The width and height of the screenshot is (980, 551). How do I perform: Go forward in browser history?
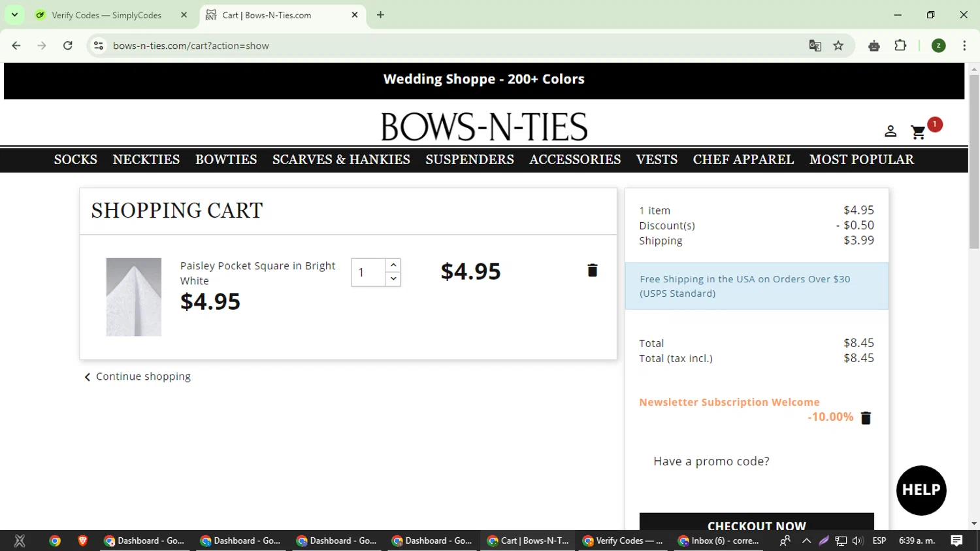point(42,46)
